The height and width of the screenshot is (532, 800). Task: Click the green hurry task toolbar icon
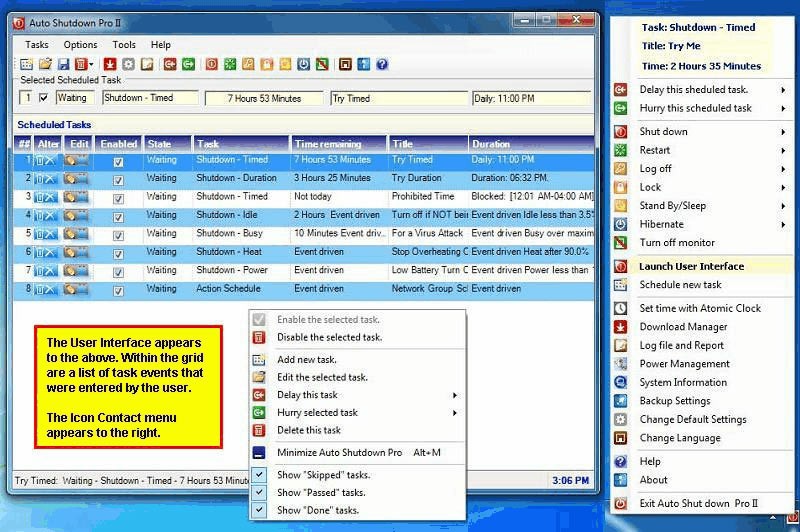point(188,64)
